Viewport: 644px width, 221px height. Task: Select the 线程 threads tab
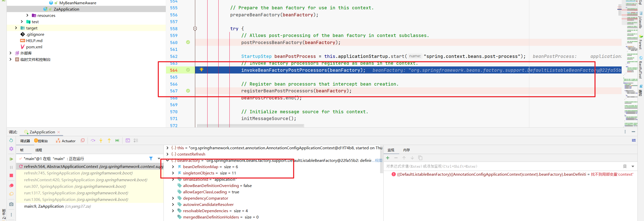pos(39,150)
